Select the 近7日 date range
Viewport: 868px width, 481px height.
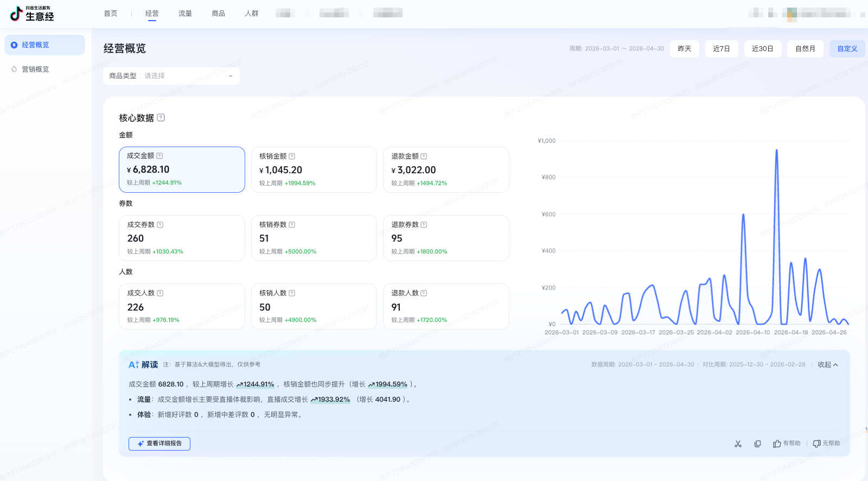[x=722, y=49]
